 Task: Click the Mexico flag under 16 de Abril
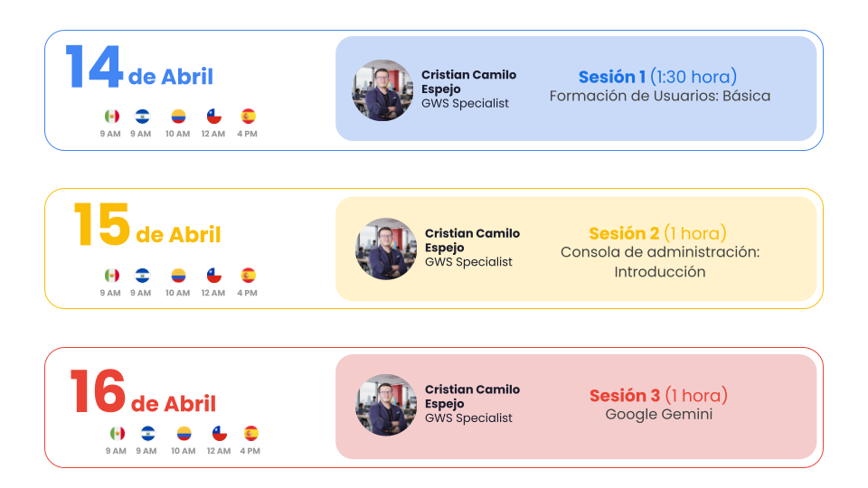click(117, 434)
